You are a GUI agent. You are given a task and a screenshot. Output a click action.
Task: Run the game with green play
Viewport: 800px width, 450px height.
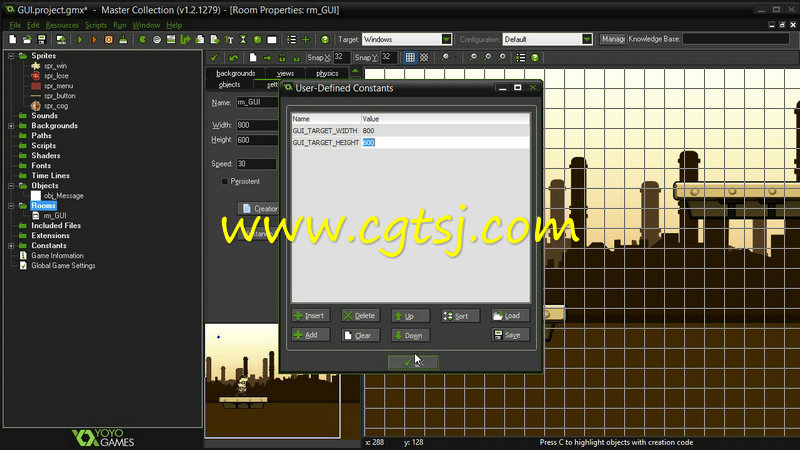click(80, 39)
